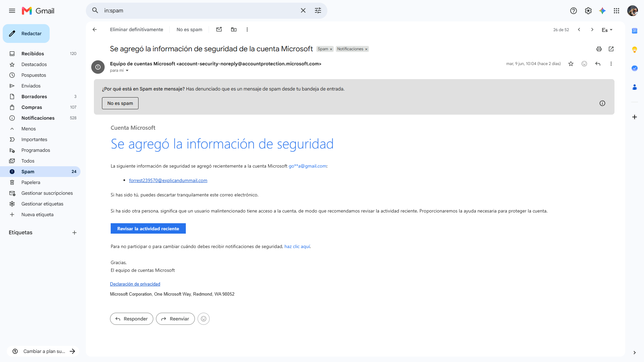Focus the search mail field
Screen dimensions: 644x362
(x=200, y=11)
